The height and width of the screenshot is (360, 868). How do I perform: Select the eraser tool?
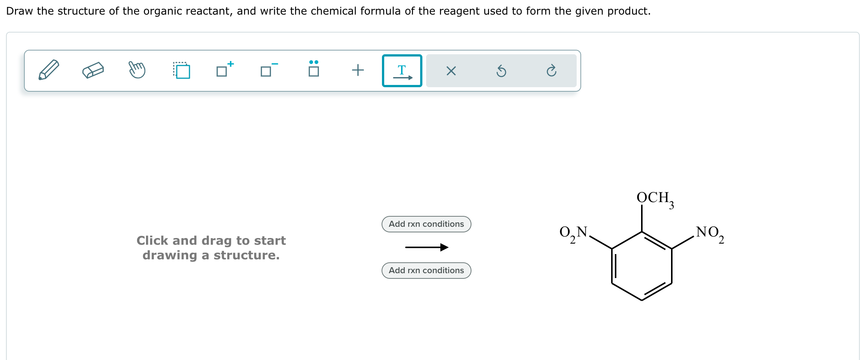coord(93,70)
